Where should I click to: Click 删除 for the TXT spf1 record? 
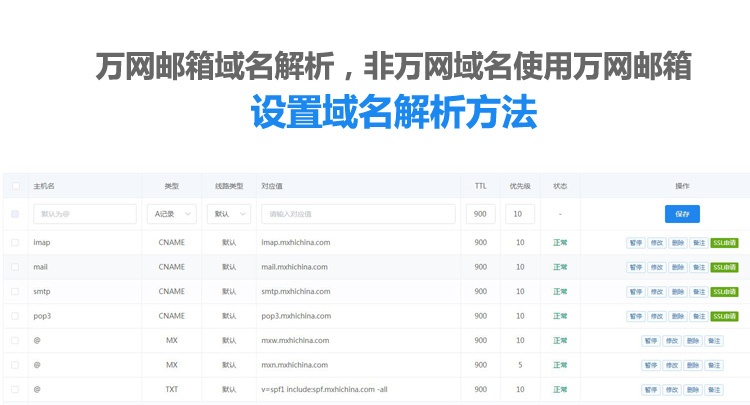(692, 389)
